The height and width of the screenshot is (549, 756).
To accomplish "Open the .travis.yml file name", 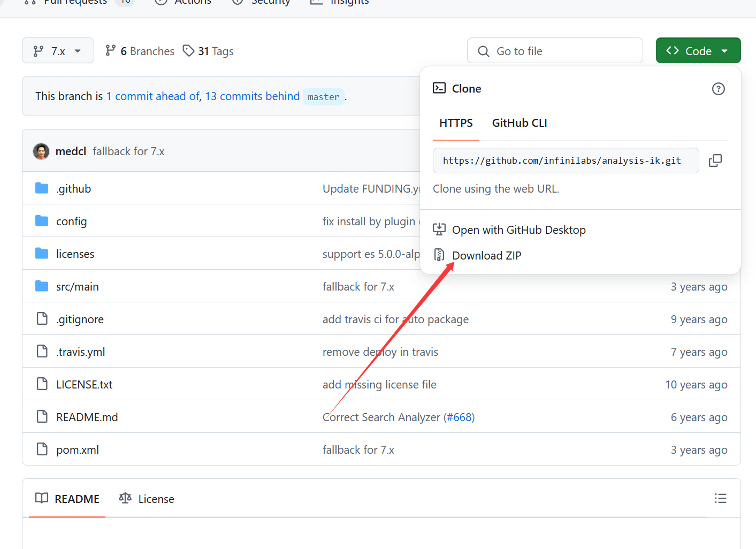I will pyautogui.click(x=81, y=352).
